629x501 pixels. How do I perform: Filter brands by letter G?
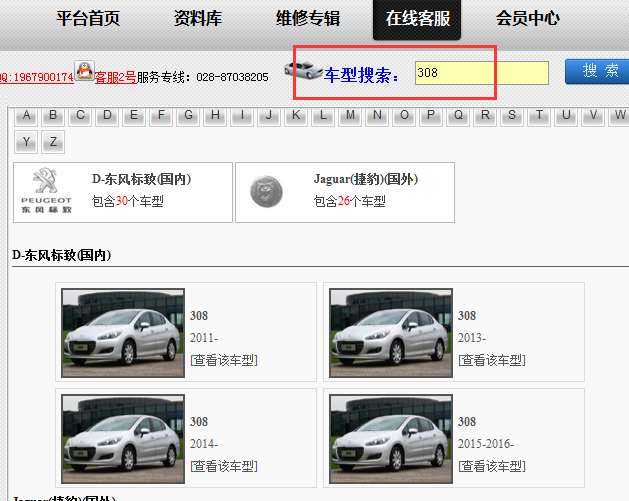[x=188, y=116]
